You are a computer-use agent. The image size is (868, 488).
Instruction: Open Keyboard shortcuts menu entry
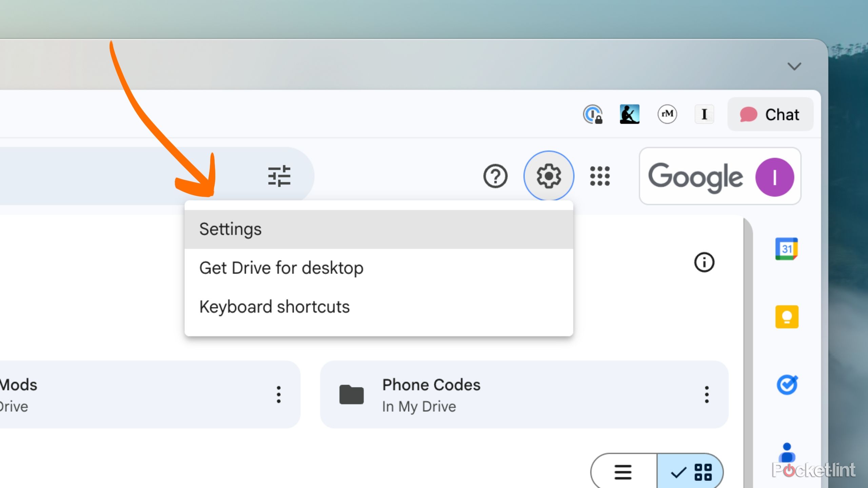pos(275,307)
